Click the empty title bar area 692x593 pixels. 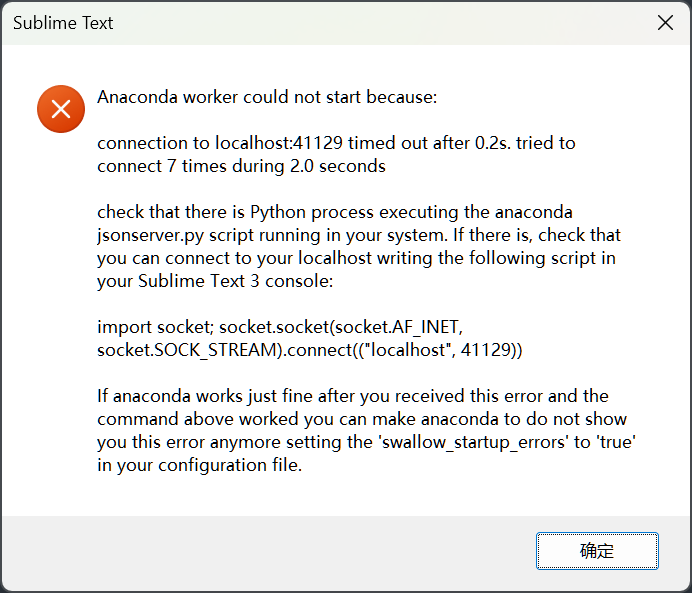[380, 23]
